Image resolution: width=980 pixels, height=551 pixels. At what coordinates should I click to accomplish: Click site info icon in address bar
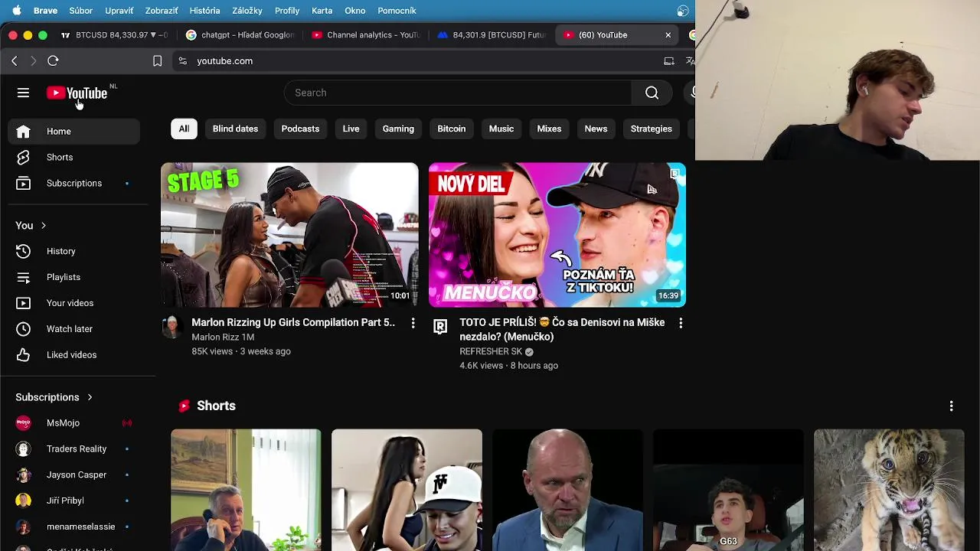[182, 60]
